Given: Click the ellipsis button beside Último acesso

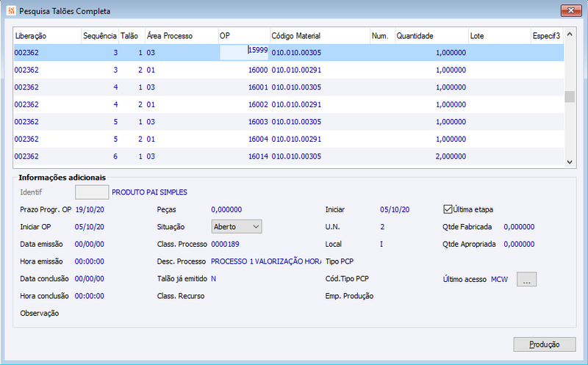Looking at the screenshot, I should [526, 279].
